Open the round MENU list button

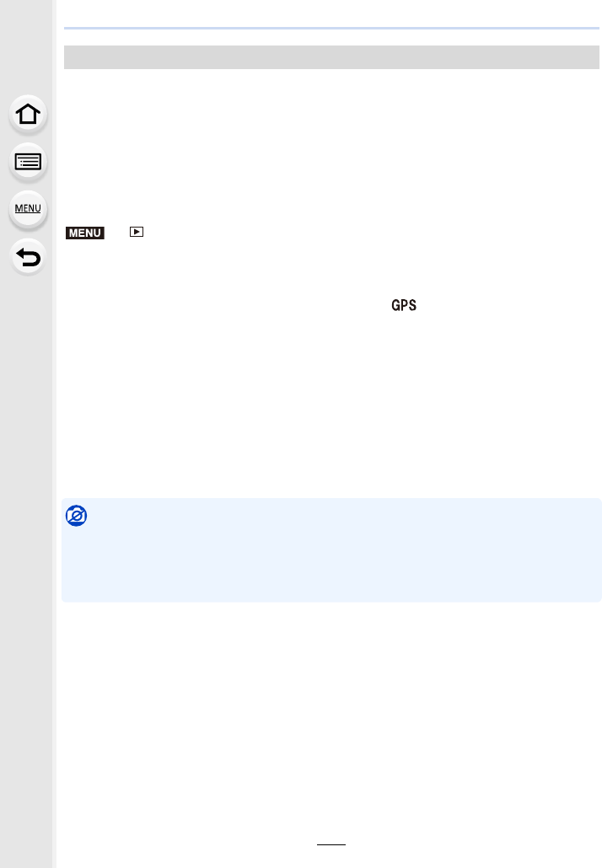coord(28,209)
